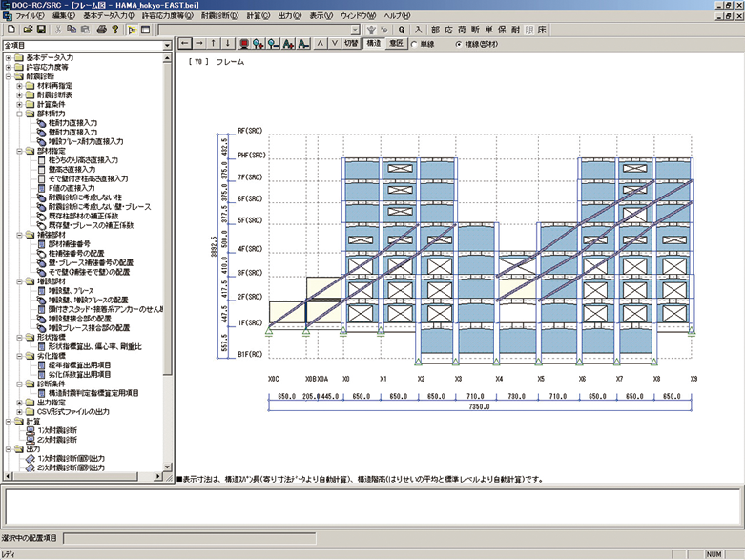This screenshot has height=560, width=745.
Task: Collapse the 増設部材 tree folder
Action: pyautogui.click(x=19, y=281)
